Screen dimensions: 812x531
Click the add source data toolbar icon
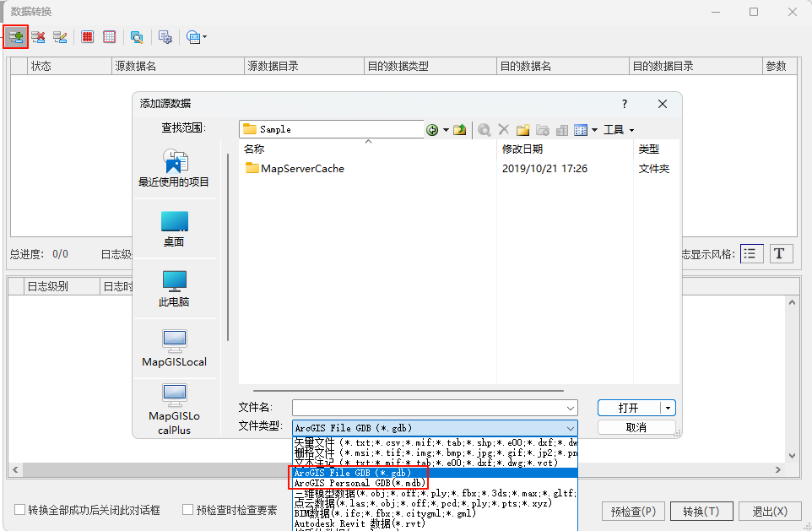click(x=16, y=37)
